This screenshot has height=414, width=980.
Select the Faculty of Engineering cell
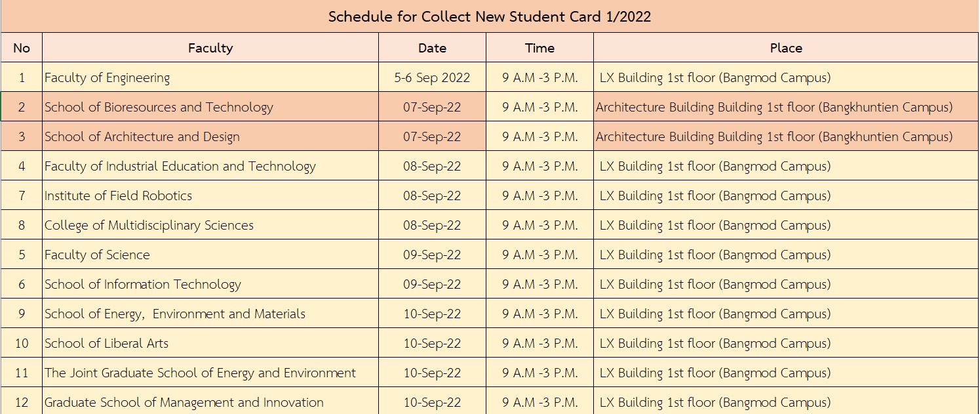point(108,77)
